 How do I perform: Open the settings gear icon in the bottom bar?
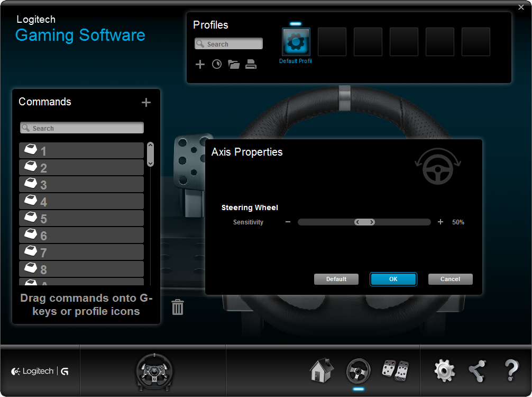point(444,371)
